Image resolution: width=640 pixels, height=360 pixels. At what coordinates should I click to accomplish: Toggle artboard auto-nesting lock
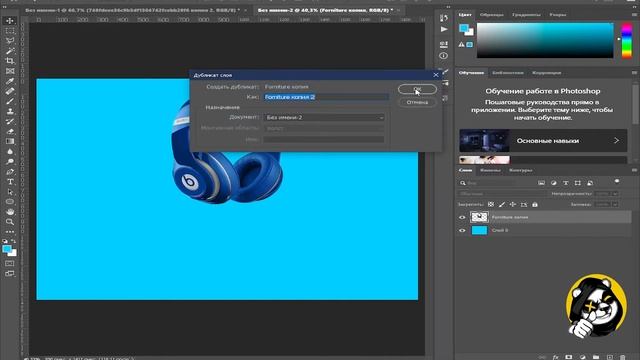coord(524,204)
